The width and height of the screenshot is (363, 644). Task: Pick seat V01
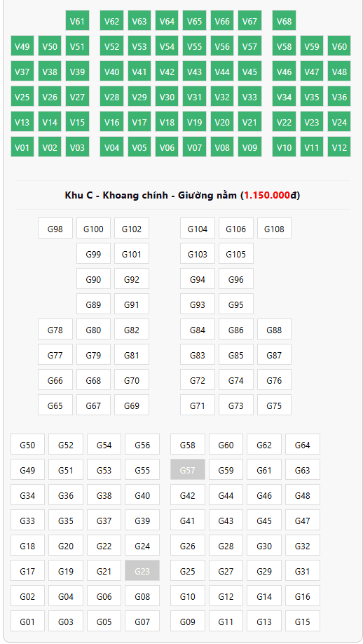(x=22, y=147)
